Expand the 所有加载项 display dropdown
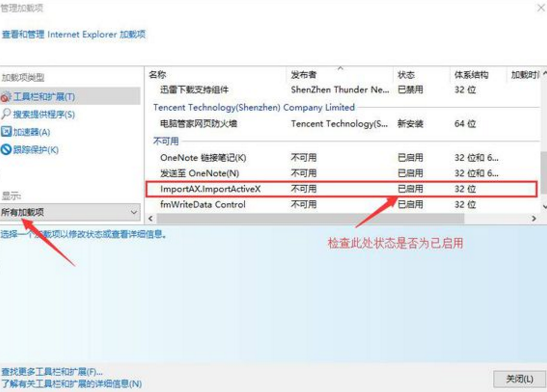The height and width of the screenshot is (392, 547). click(70, 212)
